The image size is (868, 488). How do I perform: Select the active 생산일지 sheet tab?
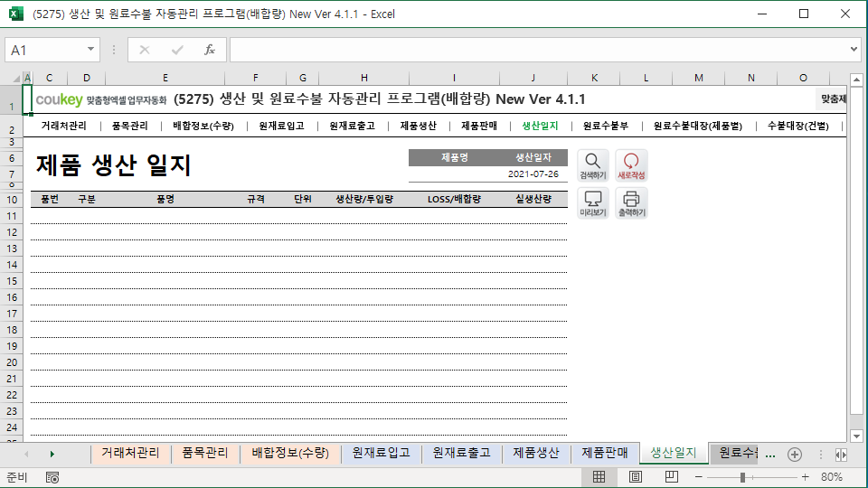point(673,453)
